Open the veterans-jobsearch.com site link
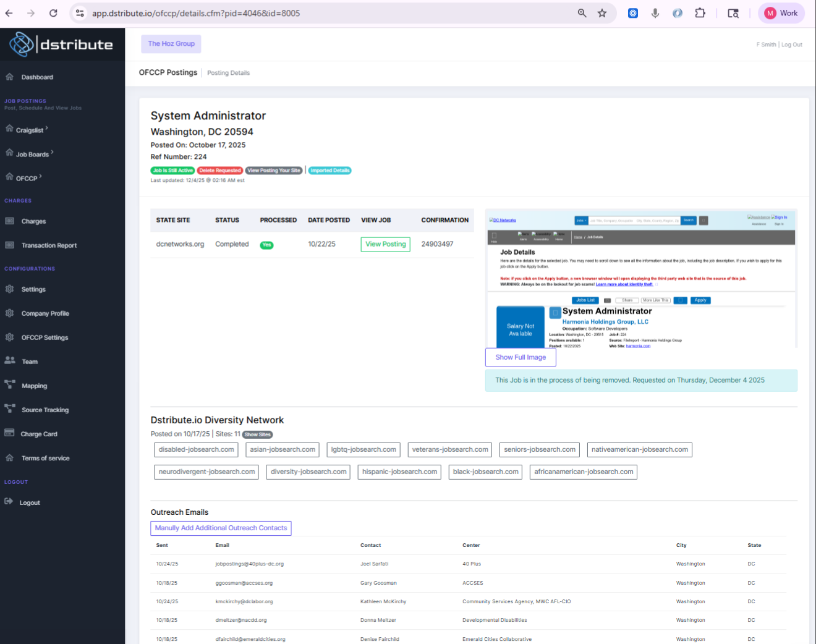Image resolution: width=816 pixels, height=644 pixels. click(449, 450)
